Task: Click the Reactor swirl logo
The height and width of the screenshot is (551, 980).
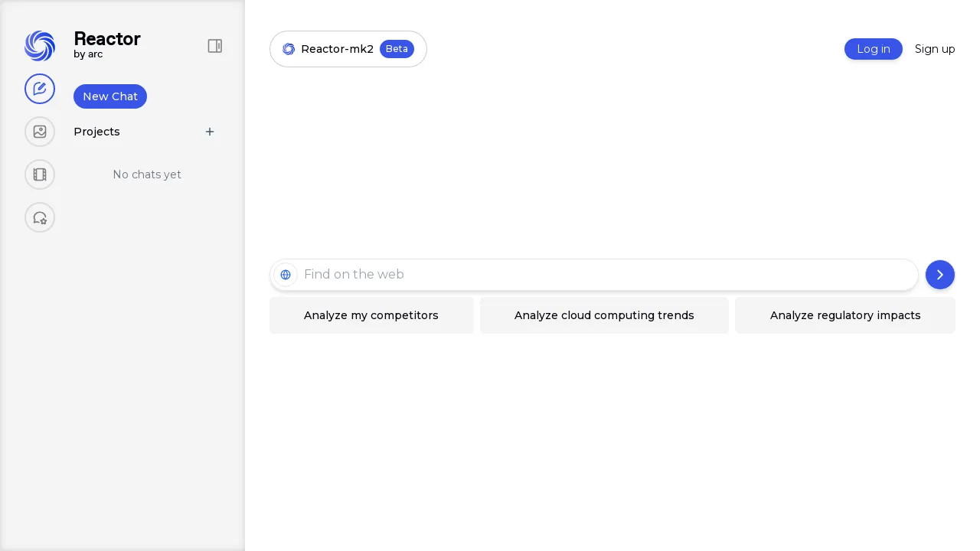Action: click(x=40, y=46)
